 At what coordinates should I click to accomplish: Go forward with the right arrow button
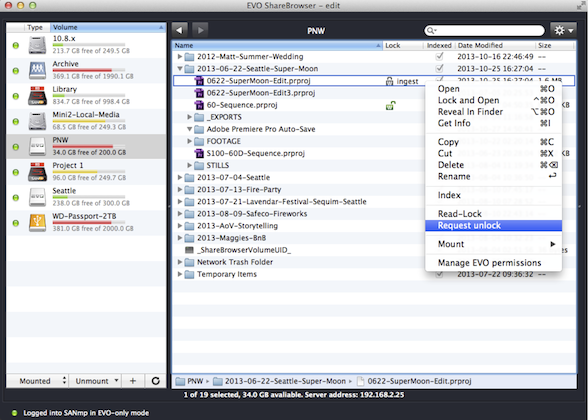pyautogui.click(x=200, y=30)
